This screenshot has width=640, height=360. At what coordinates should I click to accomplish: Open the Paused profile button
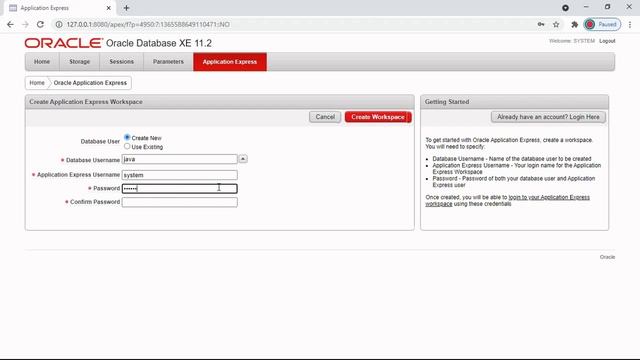tap(602, 24)
